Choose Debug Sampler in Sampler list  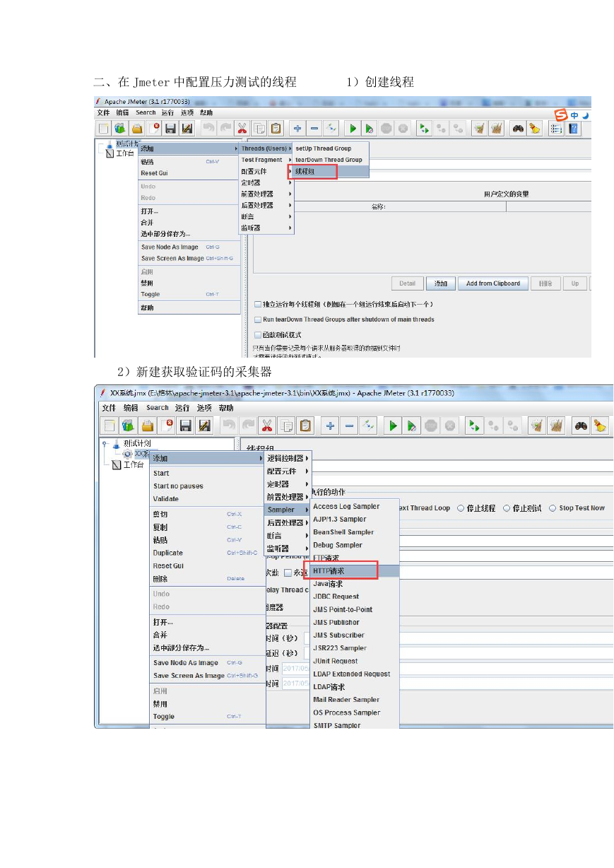coord(355,545)
